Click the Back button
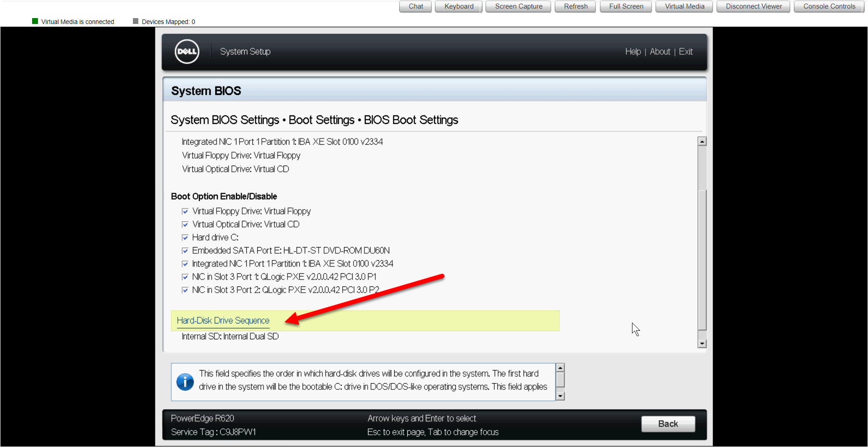Viewport: 868px width, 447px height. pyautogui.click(x=667, y=424)
